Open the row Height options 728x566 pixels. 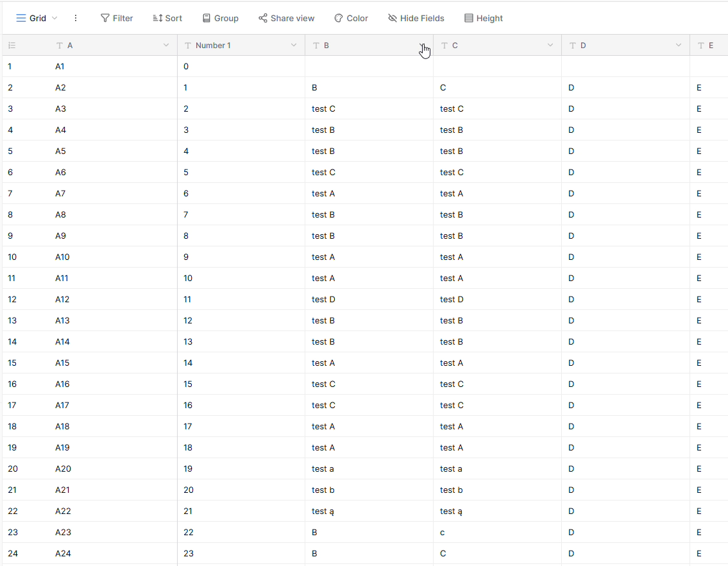click(484, 18)
